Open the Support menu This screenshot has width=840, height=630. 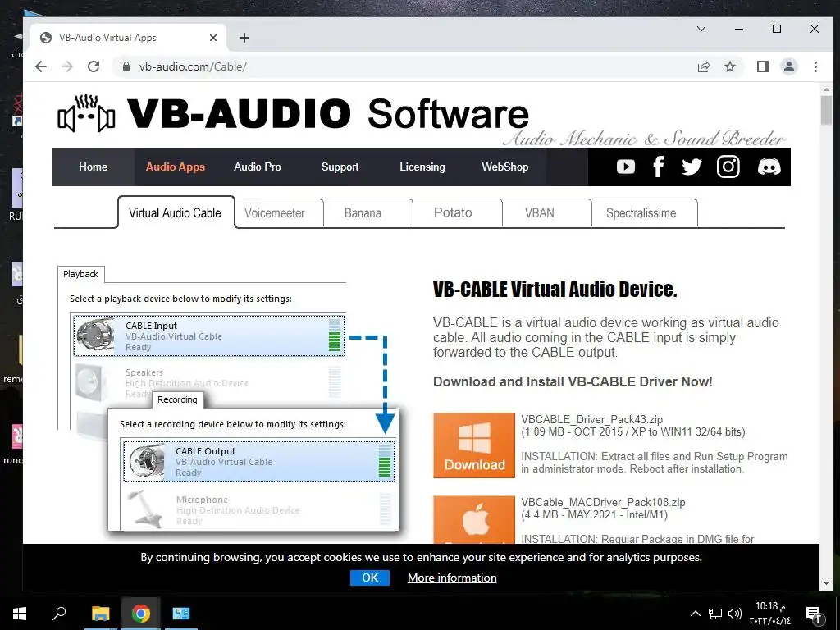point(340,167)
